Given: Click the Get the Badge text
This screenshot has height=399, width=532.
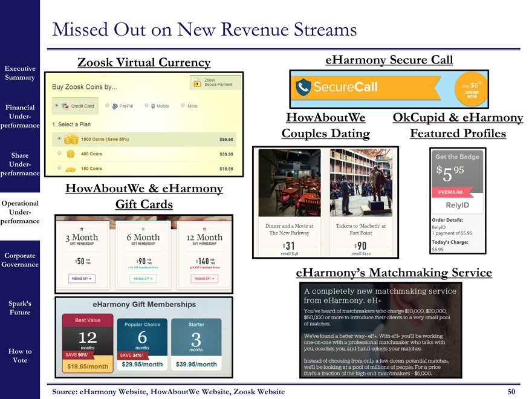Looking at the screenshot, I should point(457,157).
